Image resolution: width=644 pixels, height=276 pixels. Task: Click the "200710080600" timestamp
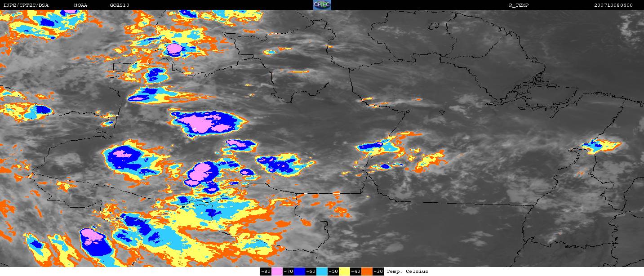pyautogui.click(x=613, y=5)
